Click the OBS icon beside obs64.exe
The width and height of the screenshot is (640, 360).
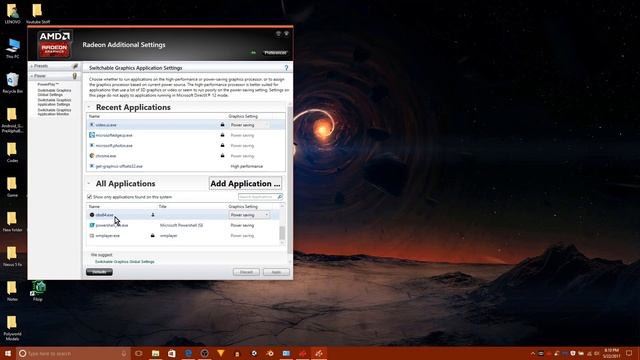pos(92,215)
